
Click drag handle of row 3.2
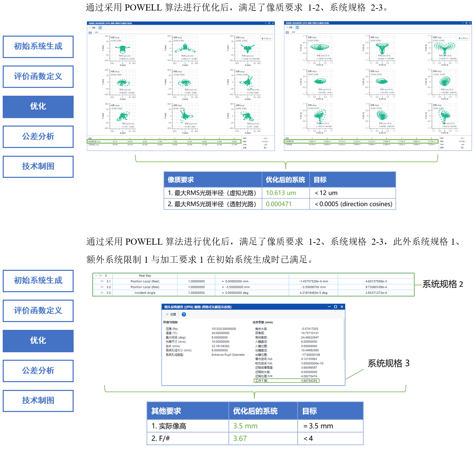(102, 287)
